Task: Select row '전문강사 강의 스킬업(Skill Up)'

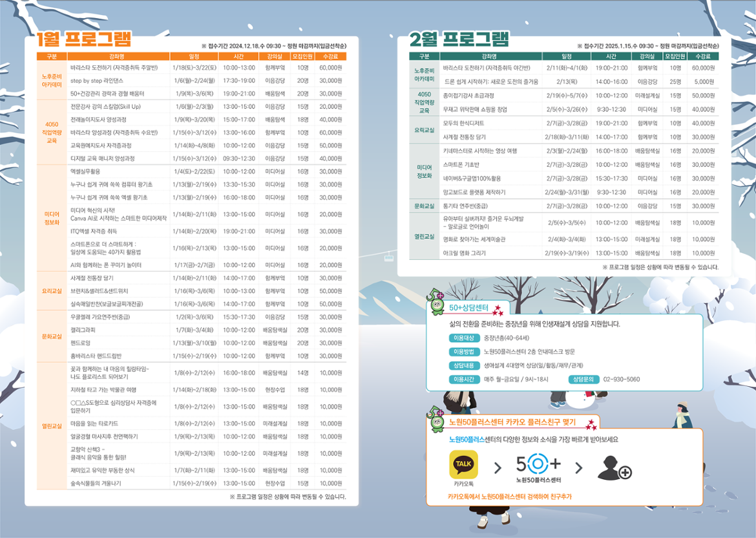Action: [x=207, y=107]
